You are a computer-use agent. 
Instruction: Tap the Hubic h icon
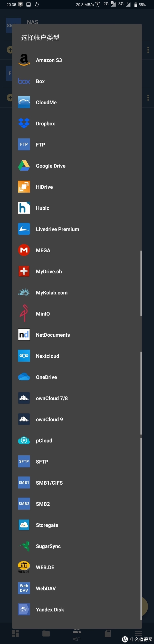tap(24, 208)
